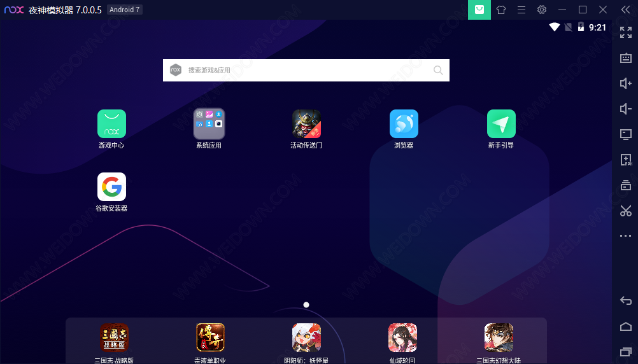Click the Nox logo in search bar
Viewport: 638px width, 364px height.
[175, 70]
